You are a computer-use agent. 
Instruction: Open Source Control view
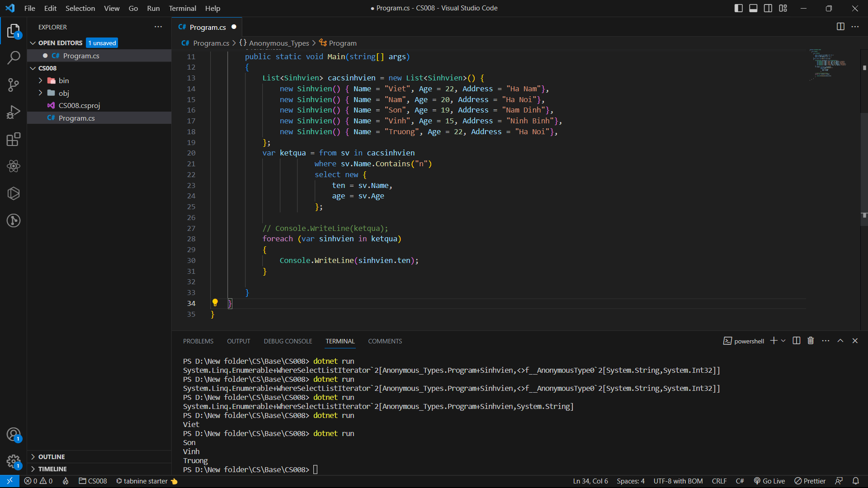click(14, 85)
